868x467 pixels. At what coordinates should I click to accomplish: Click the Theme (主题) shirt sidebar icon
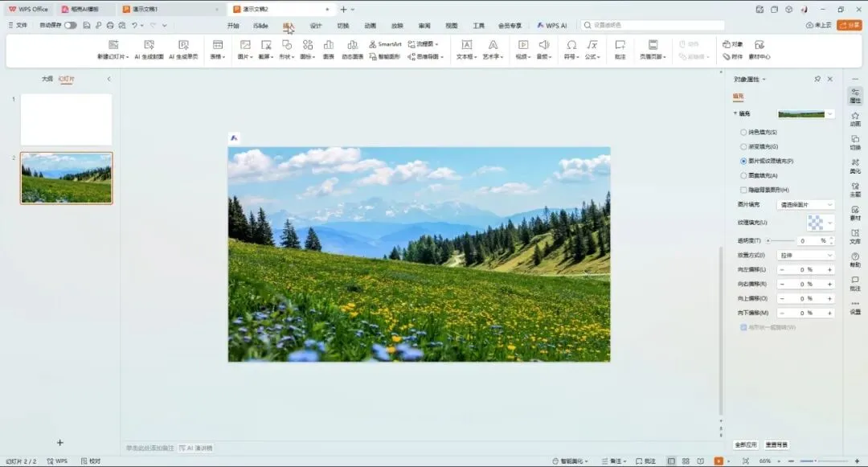855,189
